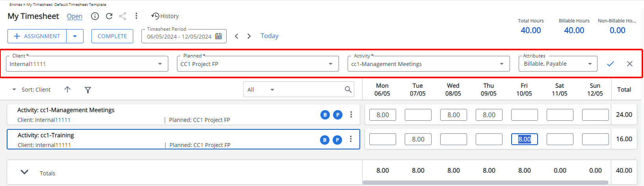Add a new Assignment

coord(37,36)
